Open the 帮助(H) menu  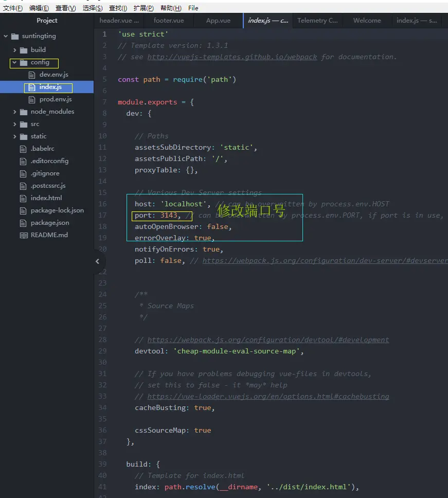171,8
